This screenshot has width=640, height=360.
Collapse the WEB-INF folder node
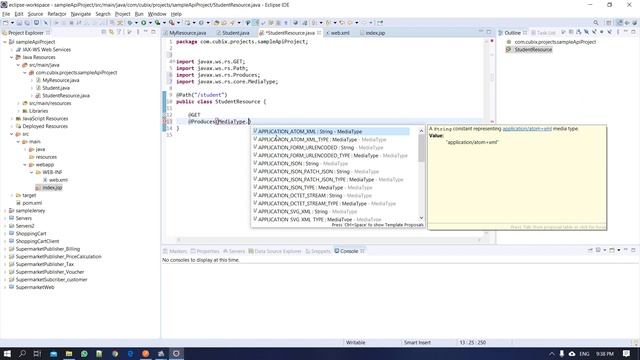[31, 173]
